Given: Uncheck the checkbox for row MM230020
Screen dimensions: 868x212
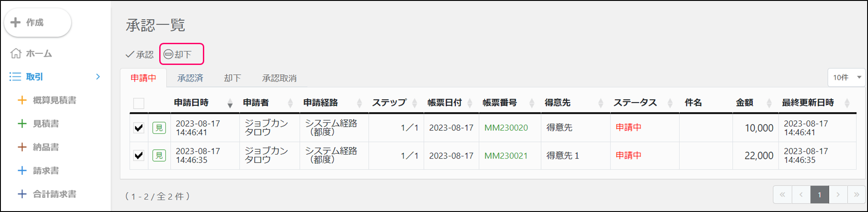Looking at the screenshot, I should pyautogui.click(x=139, y=128).
